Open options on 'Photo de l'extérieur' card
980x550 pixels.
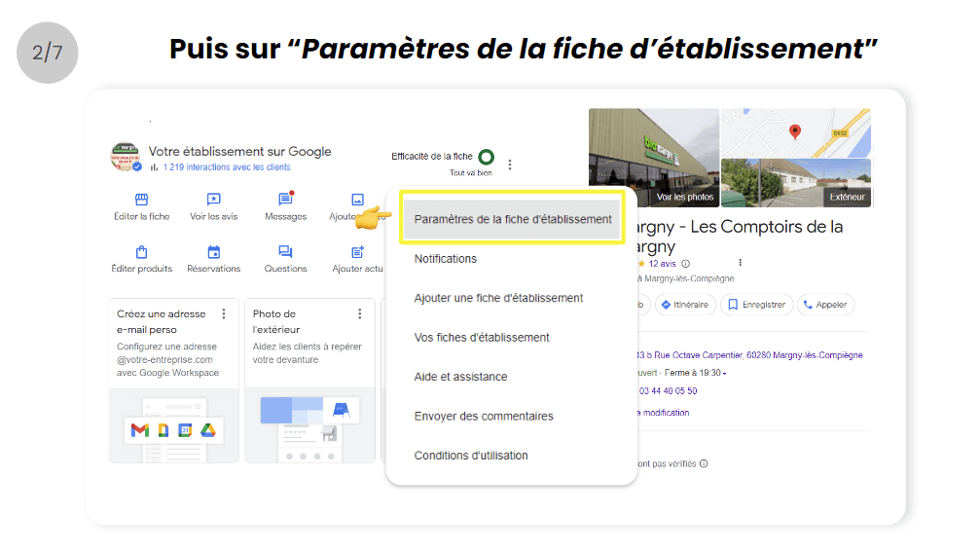tap(359, 313)
